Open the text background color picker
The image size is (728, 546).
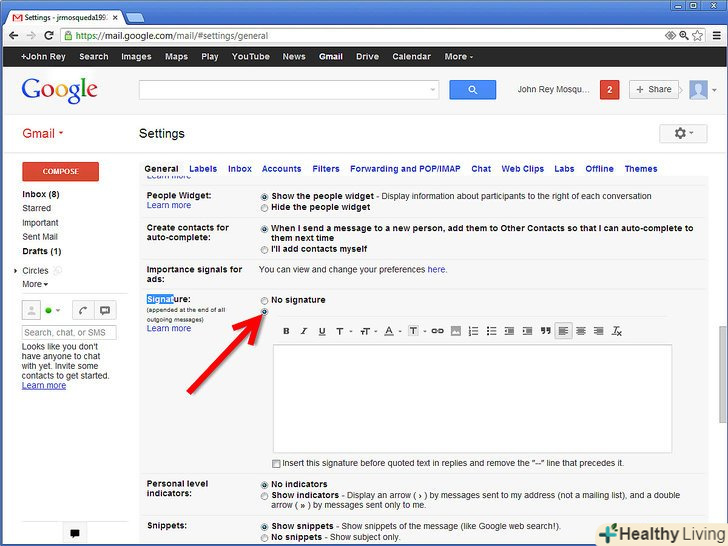417,331
